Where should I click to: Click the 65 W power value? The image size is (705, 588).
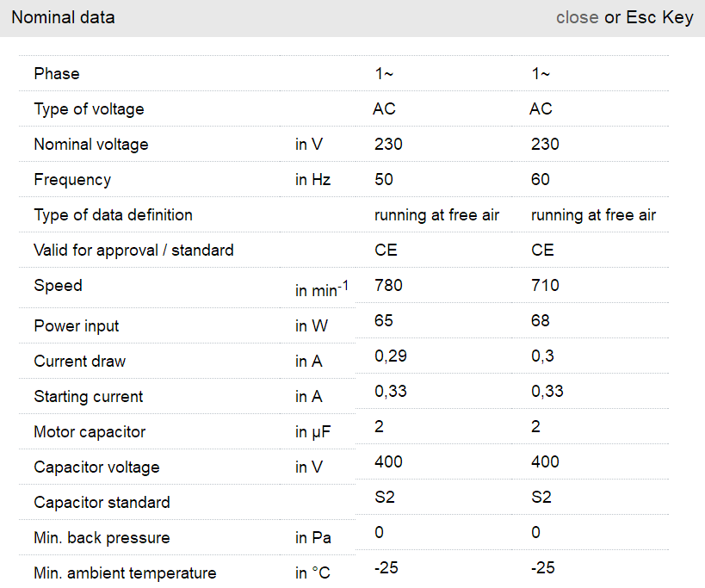click(x=383, y=320)
